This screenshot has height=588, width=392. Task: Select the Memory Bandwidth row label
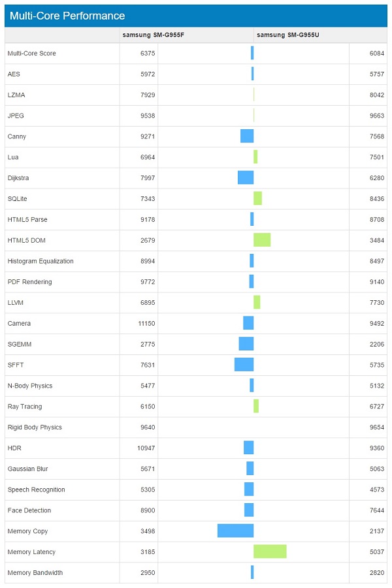pyautogui.click(x=35, y=573)
